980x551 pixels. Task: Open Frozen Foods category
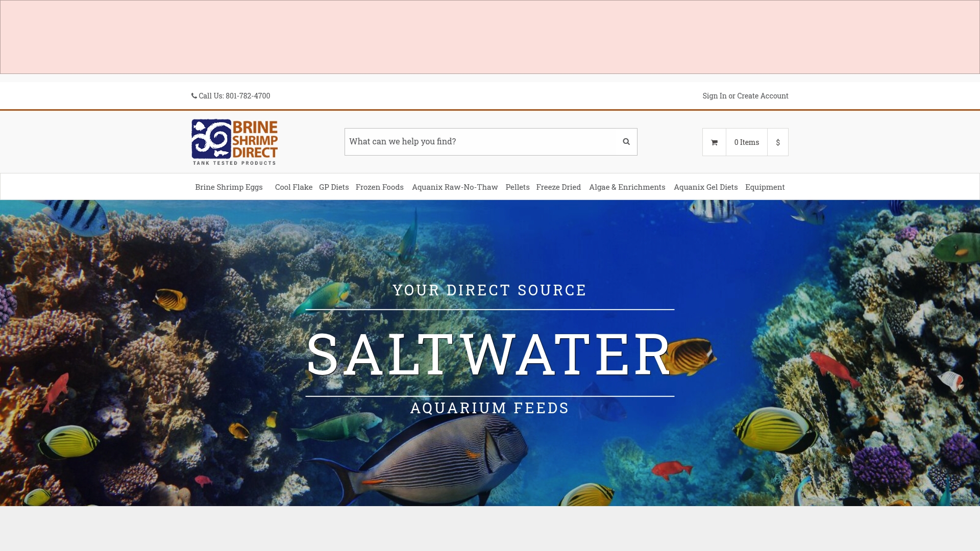click(x=380, y=187)
